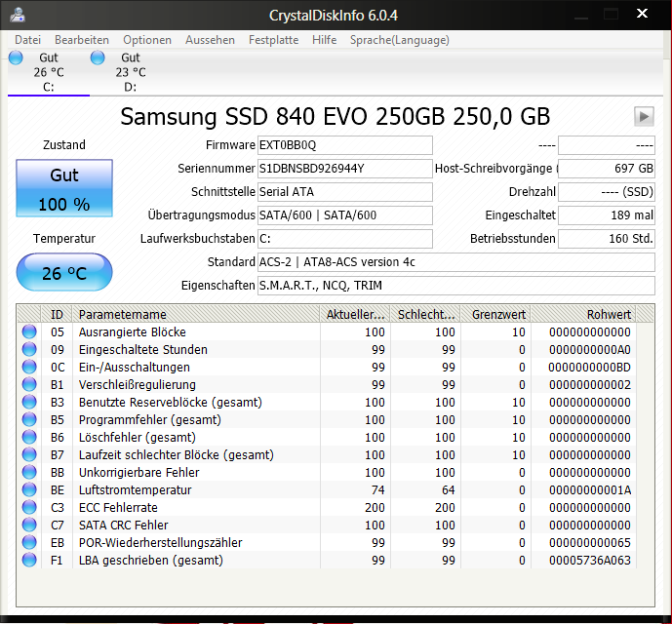672x624 pixels.
Task: Click the Standard field ACS-2
Action: pos(456,262)
